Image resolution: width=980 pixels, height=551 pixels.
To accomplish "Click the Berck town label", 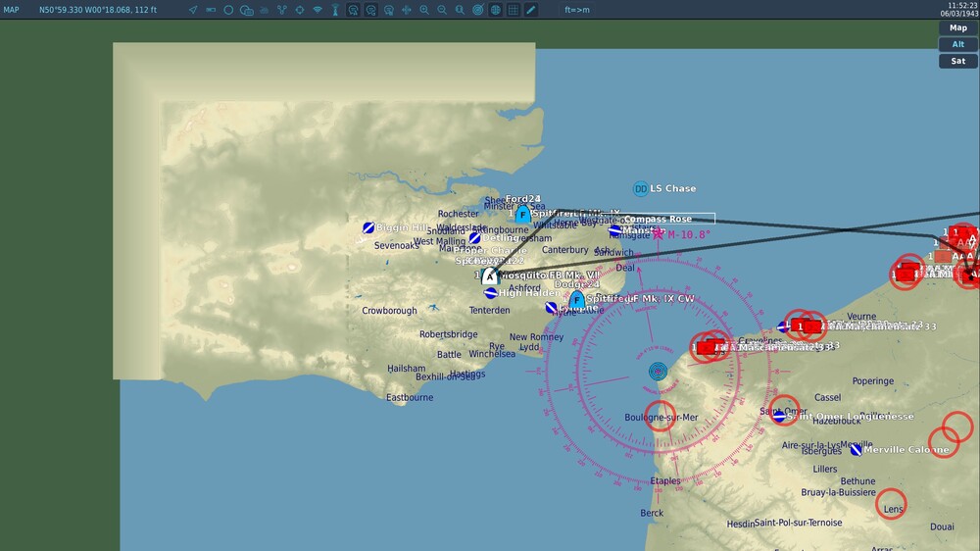I will click(652, 513).
